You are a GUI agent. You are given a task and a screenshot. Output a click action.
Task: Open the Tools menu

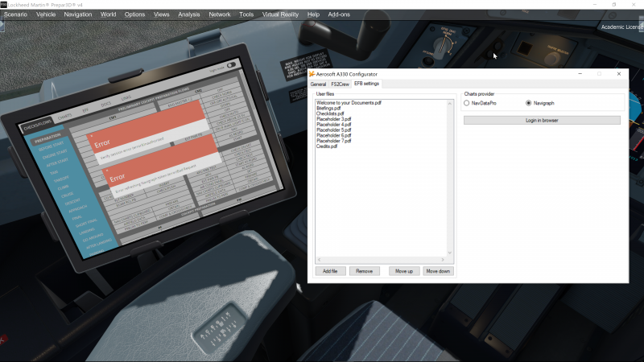coord(246,14)
